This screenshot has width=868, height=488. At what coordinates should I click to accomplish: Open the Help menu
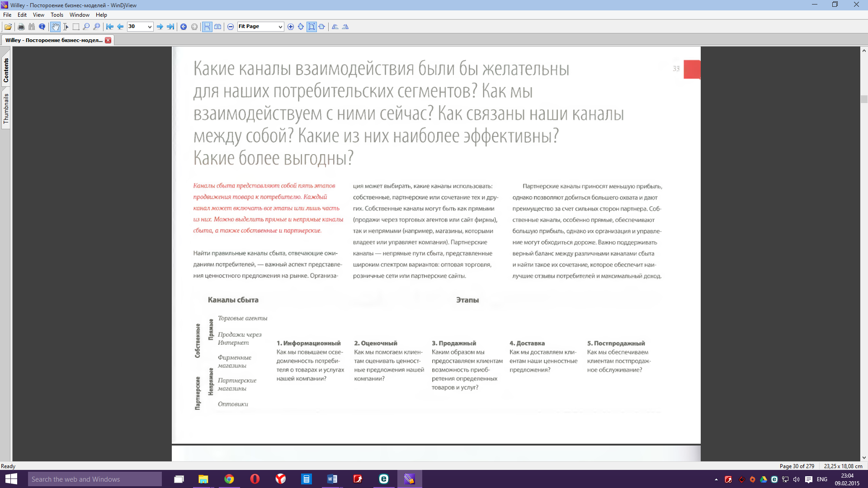(101, 15)
